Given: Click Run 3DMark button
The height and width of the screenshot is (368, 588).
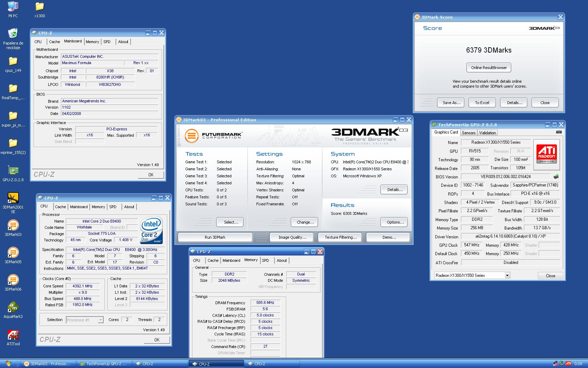Looking at the screenshot, I should (x=215, y=237).
